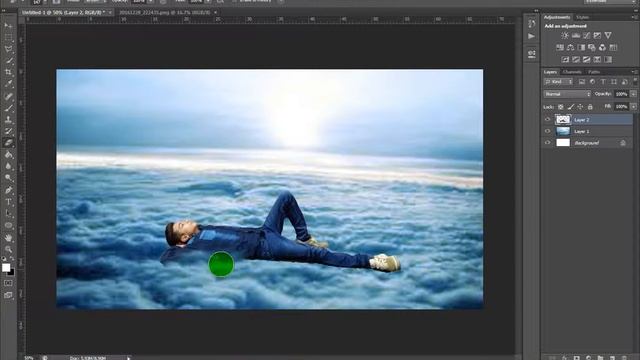Toggle lock transparent pixels
Viewport: 640px width, 360px height.
tap(561, 107)
